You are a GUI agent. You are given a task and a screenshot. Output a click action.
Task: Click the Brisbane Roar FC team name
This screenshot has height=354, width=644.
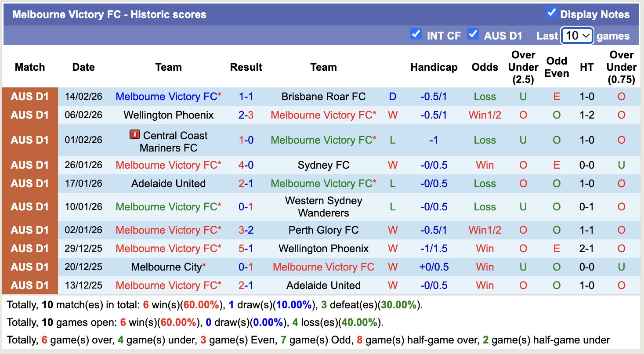tap(323, 96)
